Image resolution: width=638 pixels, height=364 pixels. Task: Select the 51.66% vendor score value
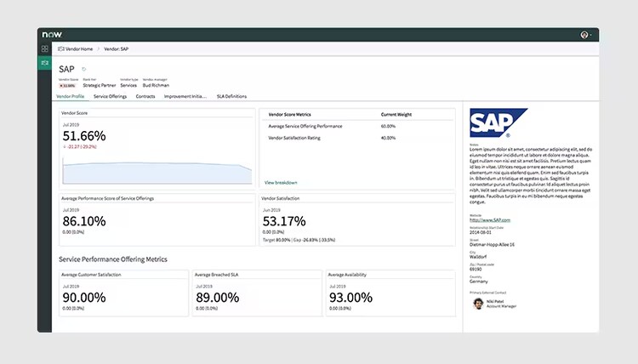[x=84, y=136]
